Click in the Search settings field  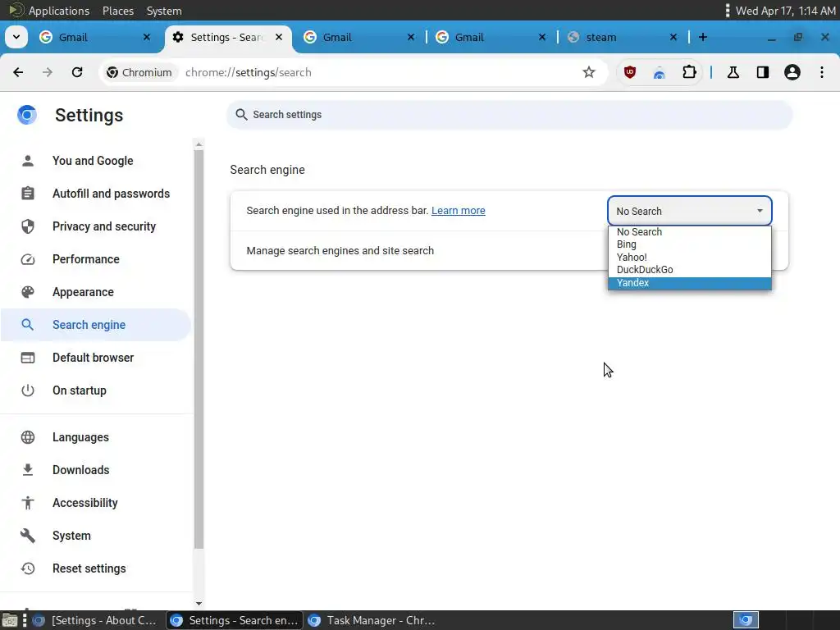tap(509, 115)
